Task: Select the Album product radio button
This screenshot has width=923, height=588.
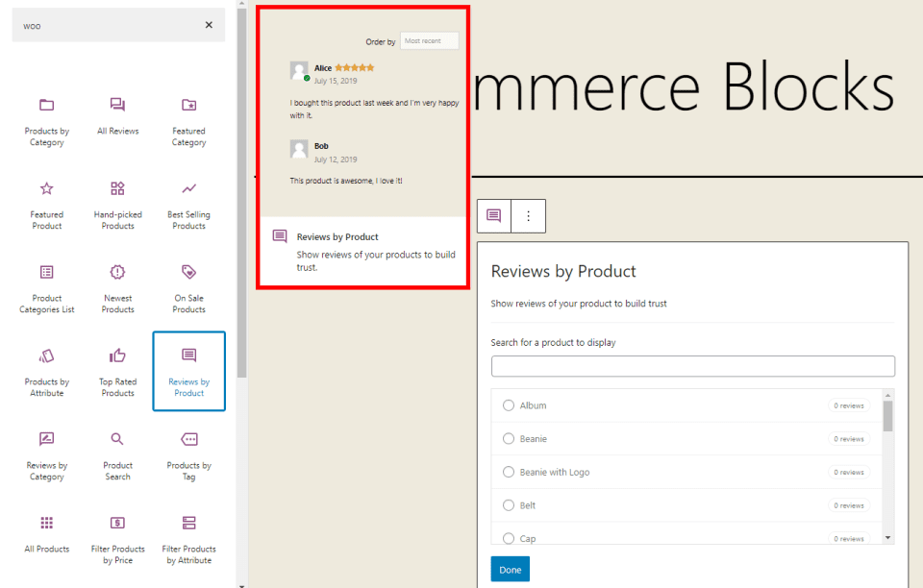Action: (x=509, y=405)
